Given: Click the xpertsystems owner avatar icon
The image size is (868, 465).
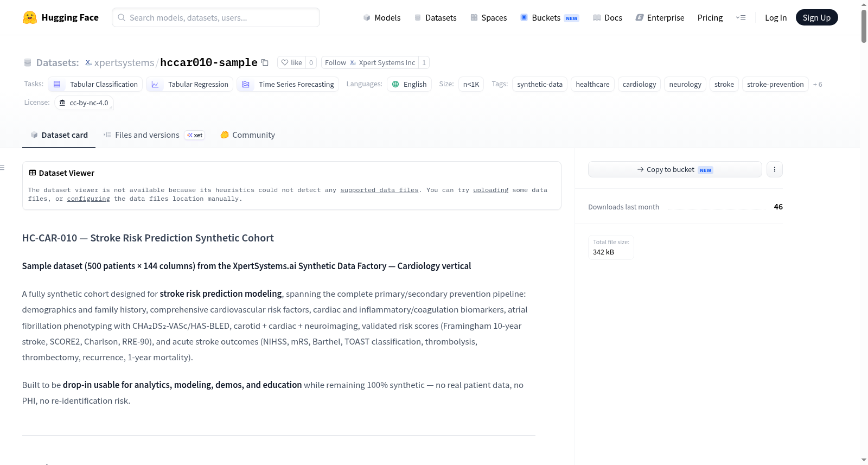Looking at the screenshot, I should (x=88, y=62).
